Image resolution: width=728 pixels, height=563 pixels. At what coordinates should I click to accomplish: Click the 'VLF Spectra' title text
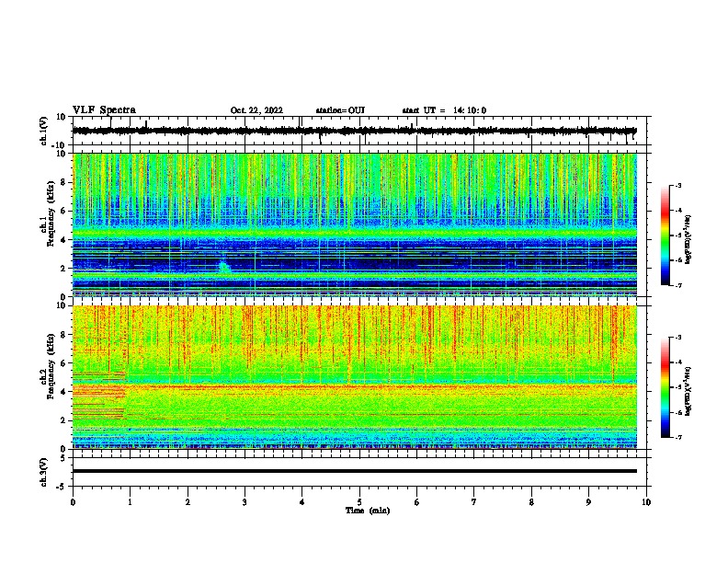point(104,110)
